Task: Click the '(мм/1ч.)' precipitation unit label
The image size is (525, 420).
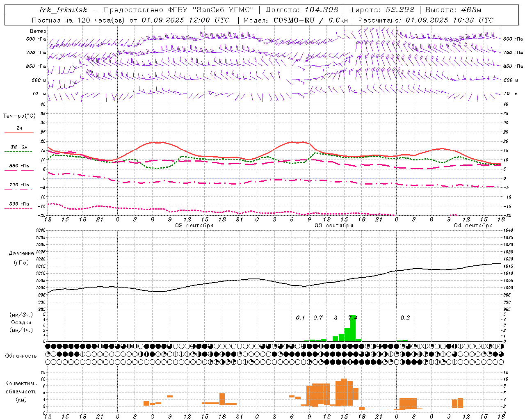Action: (21, 330)
